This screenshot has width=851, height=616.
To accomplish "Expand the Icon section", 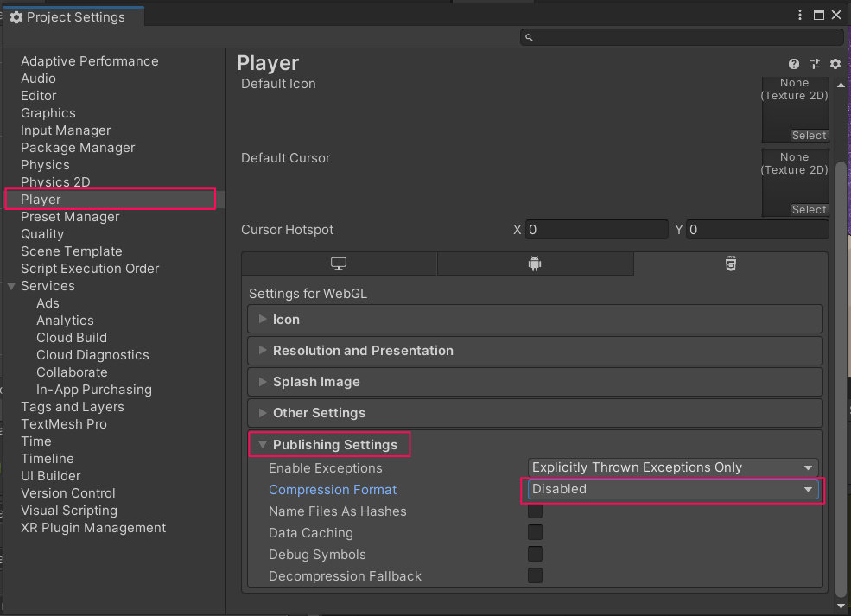I will [535, 319].
